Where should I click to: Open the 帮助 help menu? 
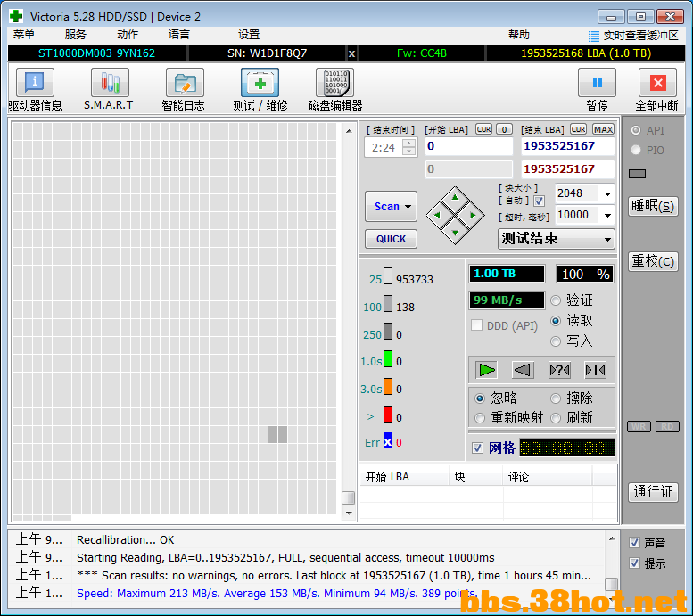pyautogui.click(x=519, y=35)
